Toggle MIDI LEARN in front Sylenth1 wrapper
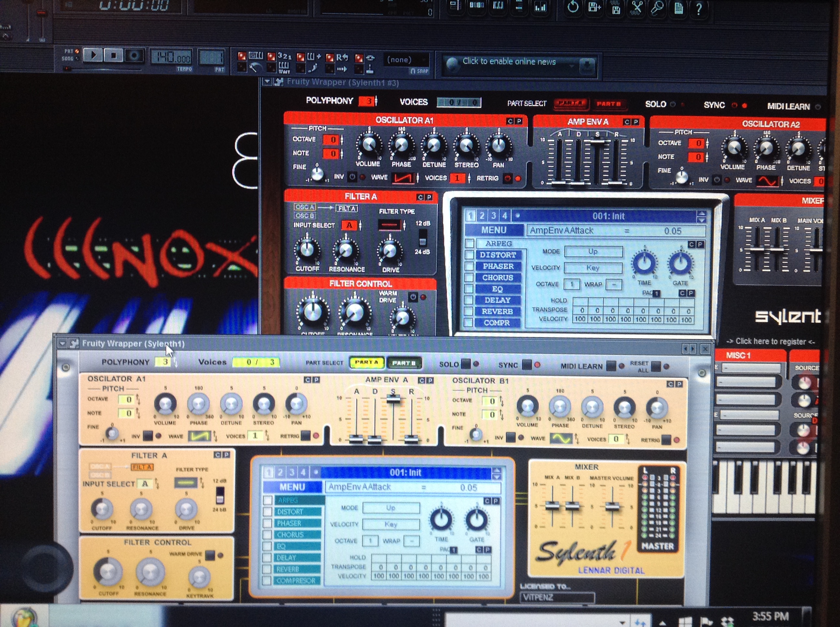 pos(611,366)
